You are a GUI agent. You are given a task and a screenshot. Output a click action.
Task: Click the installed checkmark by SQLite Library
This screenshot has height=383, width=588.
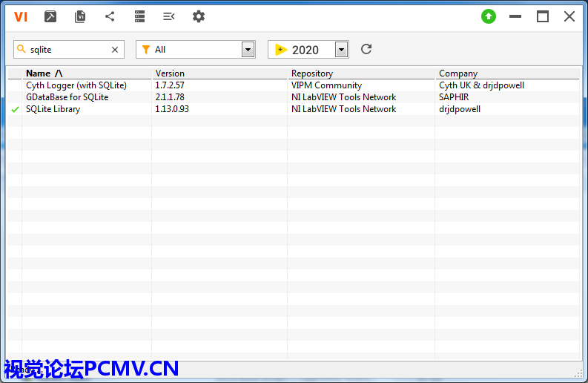(15, 109)
